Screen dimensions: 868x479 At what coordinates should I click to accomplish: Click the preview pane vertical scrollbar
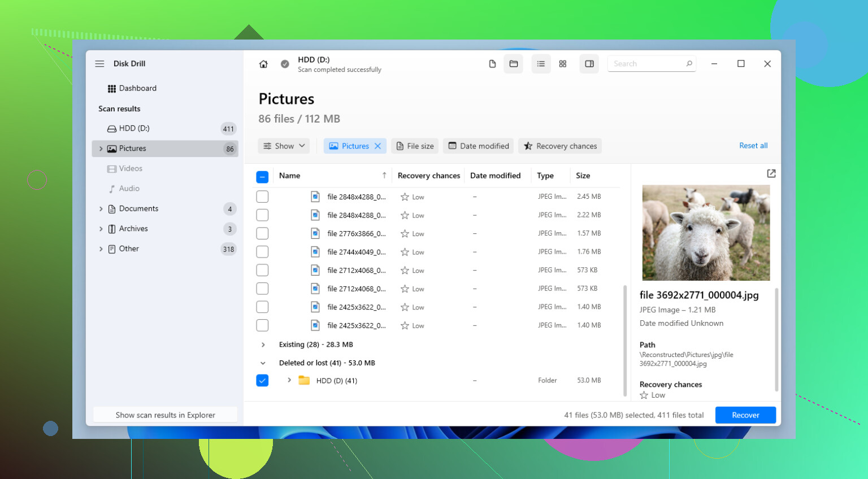tap(776, 339)
